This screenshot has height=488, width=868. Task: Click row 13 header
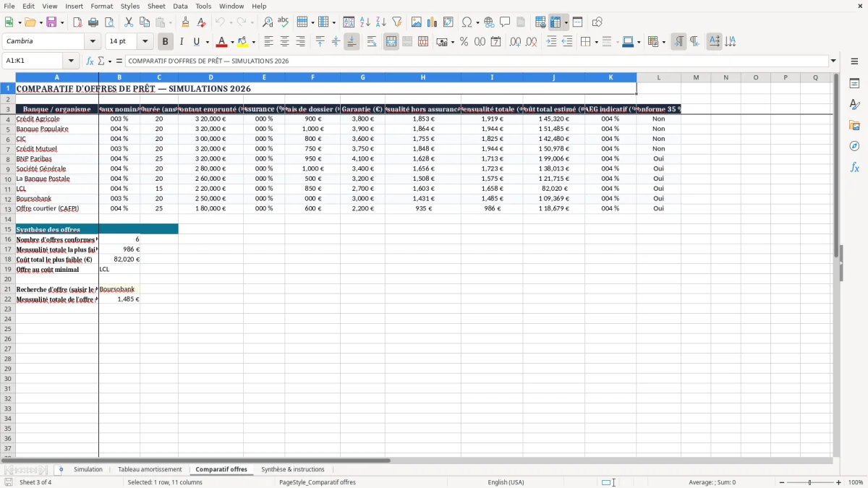click(x=8, y=209)
